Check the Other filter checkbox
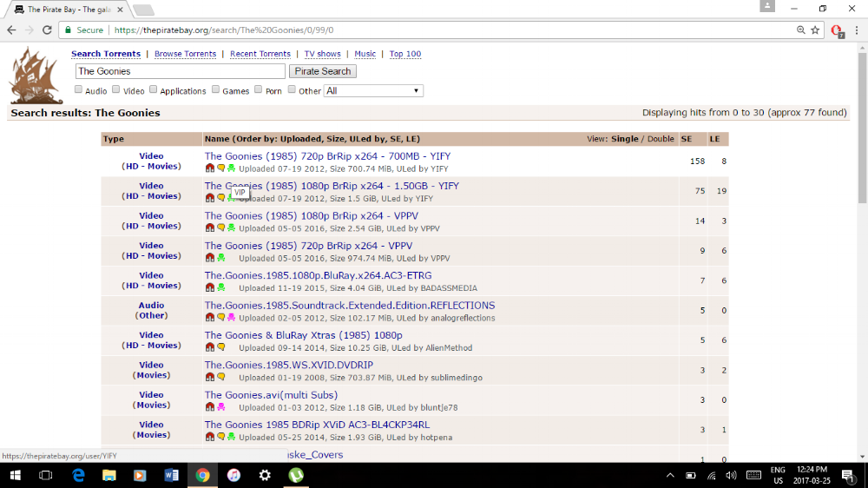Image resolution: width=868 pixels, height=488 pixels. click(292, 89)
